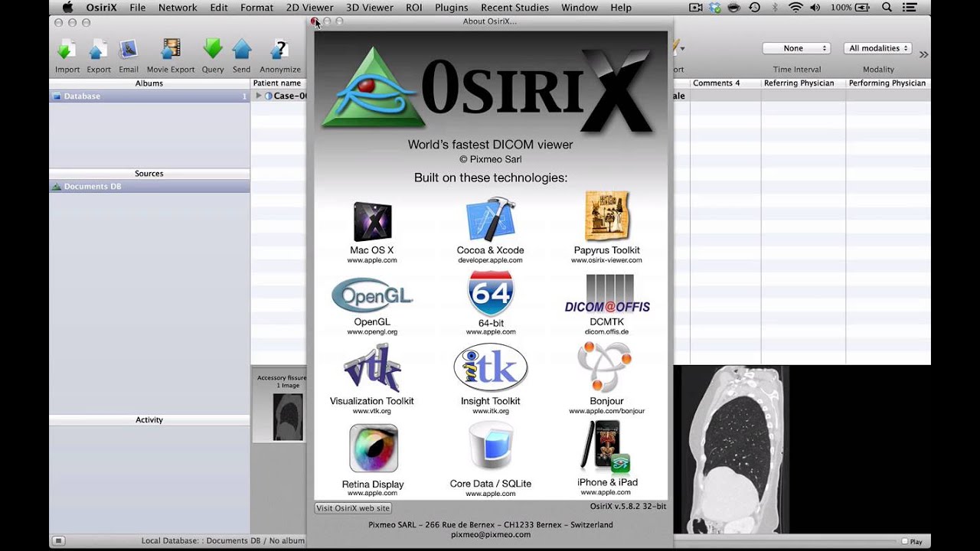Show hidden toolbar items via chevron
This screenshot has width=980, height=551.
(923, 54)
